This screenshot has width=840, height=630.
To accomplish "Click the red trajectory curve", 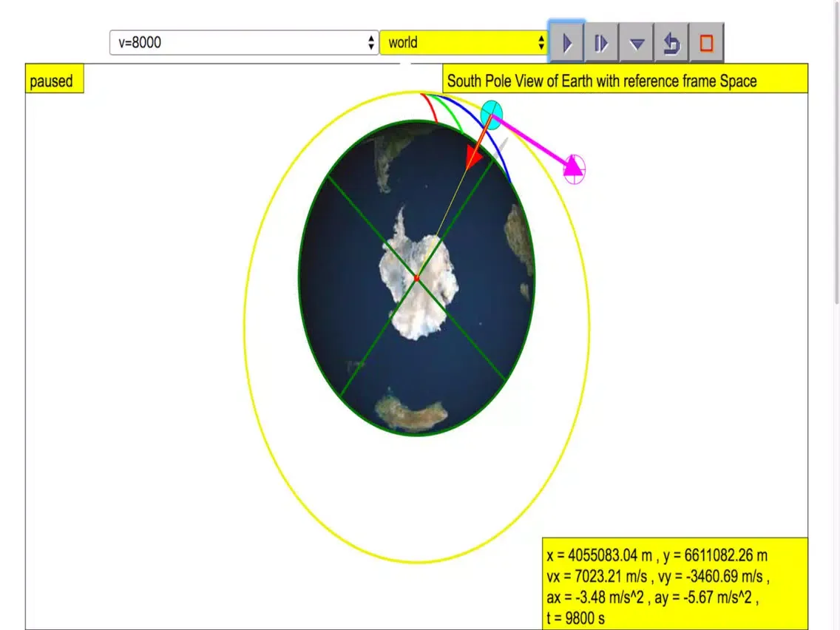I will pos(428,108).
